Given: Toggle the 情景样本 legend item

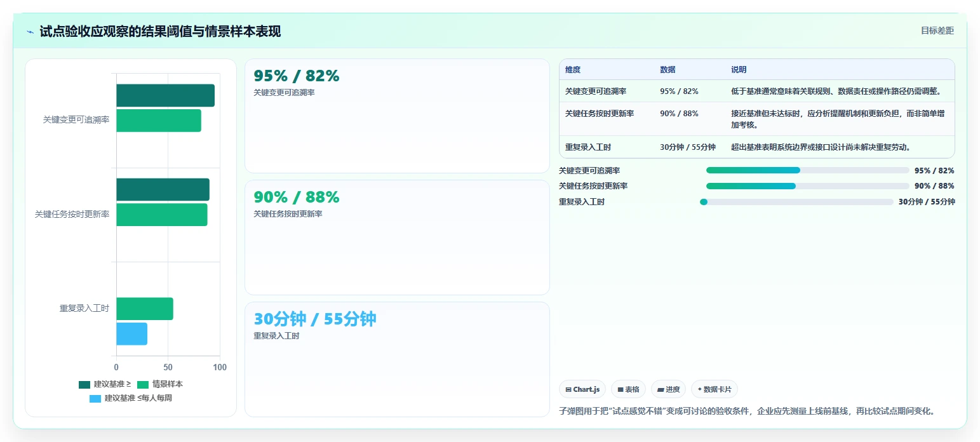Looking at the screenshot, I should point(160,384).
